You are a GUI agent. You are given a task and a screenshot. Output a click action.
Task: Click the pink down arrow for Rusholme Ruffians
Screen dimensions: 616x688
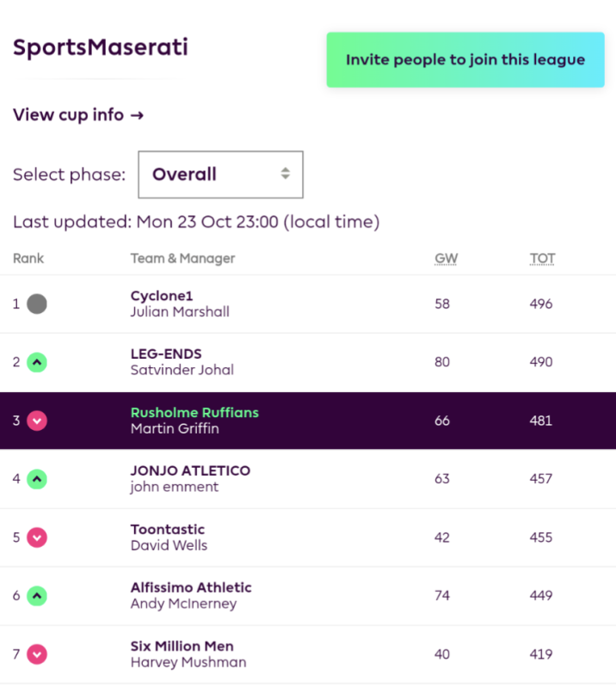[37, 421]
